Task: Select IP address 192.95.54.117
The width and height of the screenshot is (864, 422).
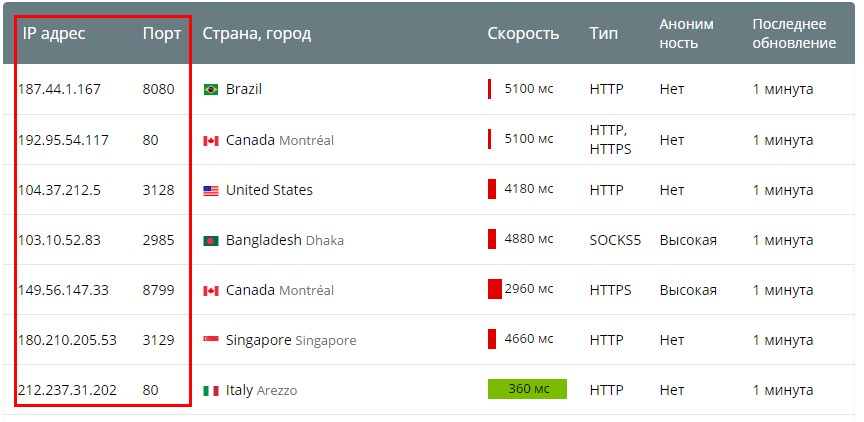Action: (x=63, y=140)
